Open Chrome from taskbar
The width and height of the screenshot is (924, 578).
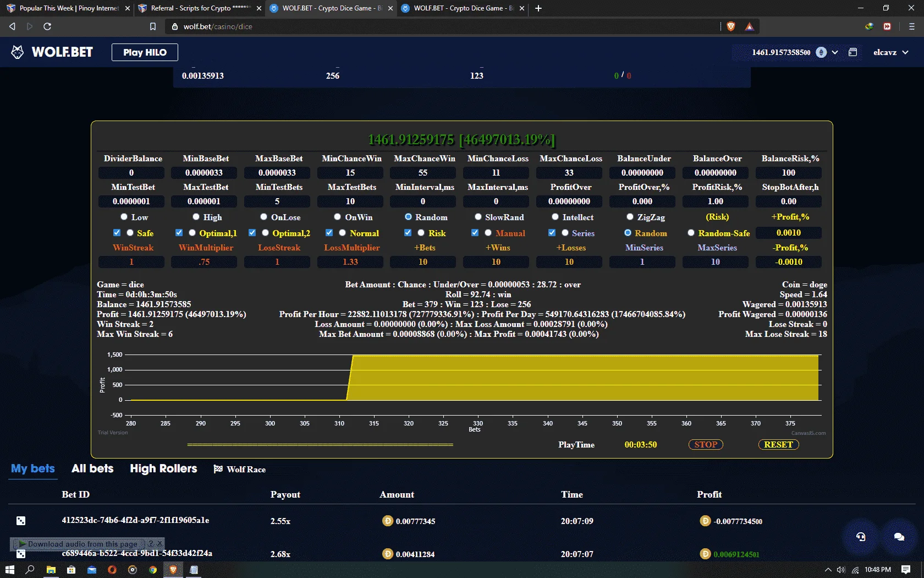click(x=153, y=570)
